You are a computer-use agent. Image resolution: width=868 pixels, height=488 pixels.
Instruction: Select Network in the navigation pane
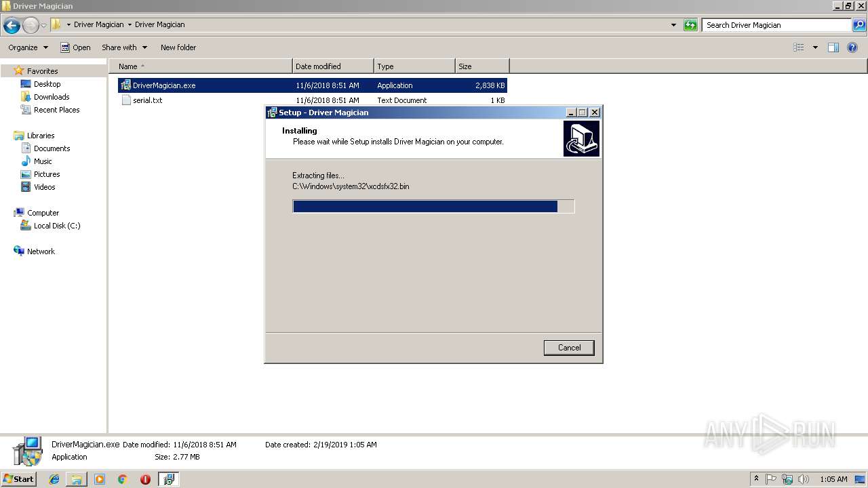pos(35,251)
